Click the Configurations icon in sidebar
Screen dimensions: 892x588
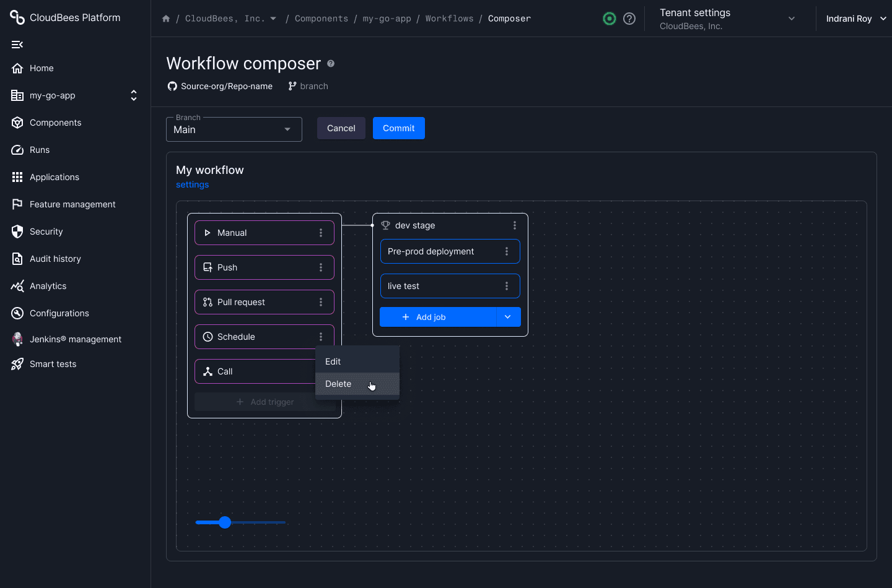(17, 313)
